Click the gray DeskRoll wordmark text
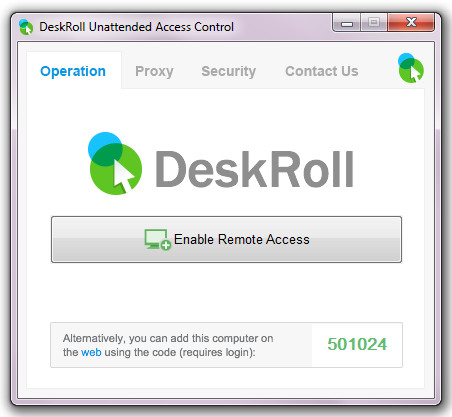This screenshot has height=417, width=452. [254, 169]
